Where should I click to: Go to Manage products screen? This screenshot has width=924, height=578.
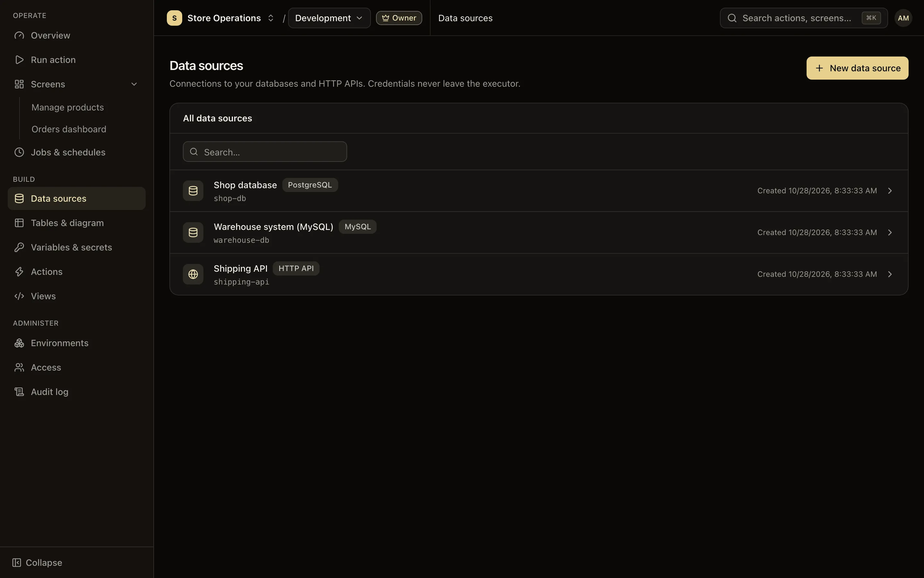click(x=68, y=108)
